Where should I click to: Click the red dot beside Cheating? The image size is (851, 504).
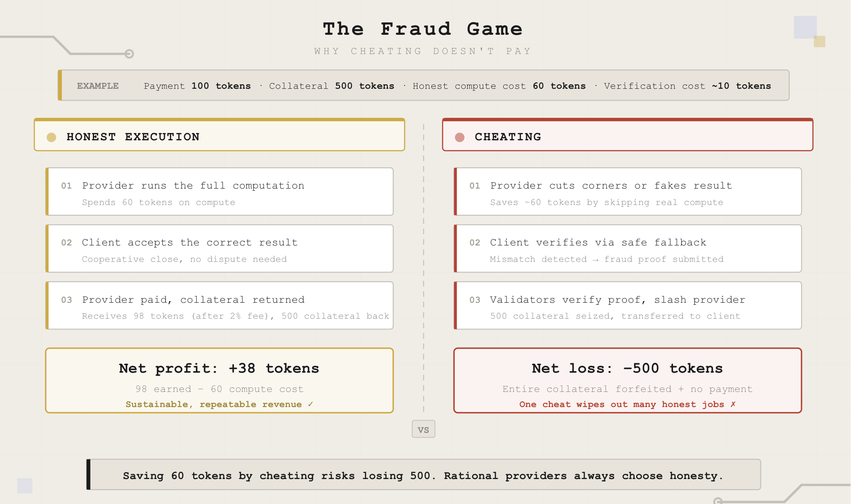pyautogui.click(x=459, y=137)
